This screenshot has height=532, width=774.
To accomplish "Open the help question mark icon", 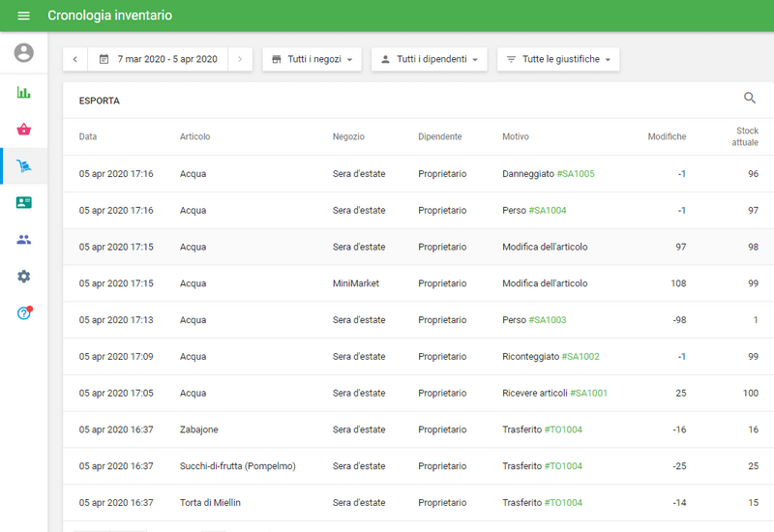I will coord(23,313).
